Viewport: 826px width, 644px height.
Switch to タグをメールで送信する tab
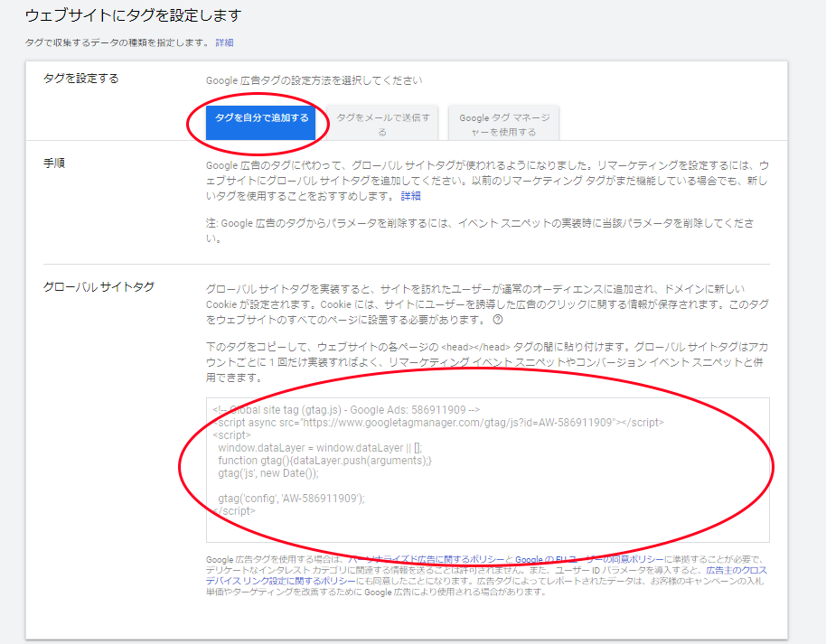(x=383, y=125)
